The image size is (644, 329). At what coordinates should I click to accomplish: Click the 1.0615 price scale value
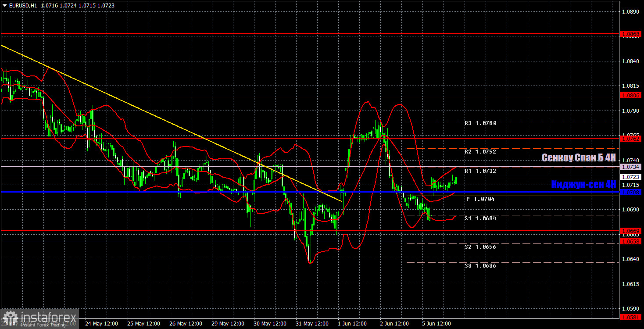pyautogui.click(x=631, y=284)
